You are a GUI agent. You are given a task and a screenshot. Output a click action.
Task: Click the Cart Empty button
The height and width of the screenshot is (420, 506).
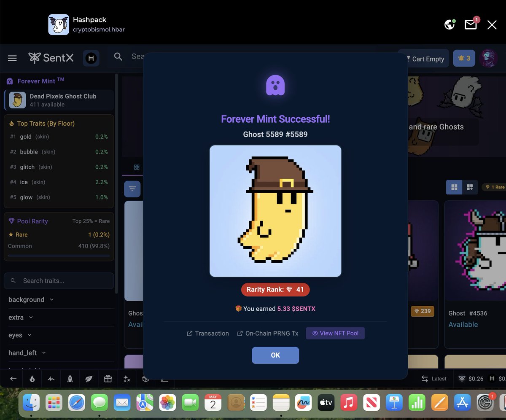424,59
